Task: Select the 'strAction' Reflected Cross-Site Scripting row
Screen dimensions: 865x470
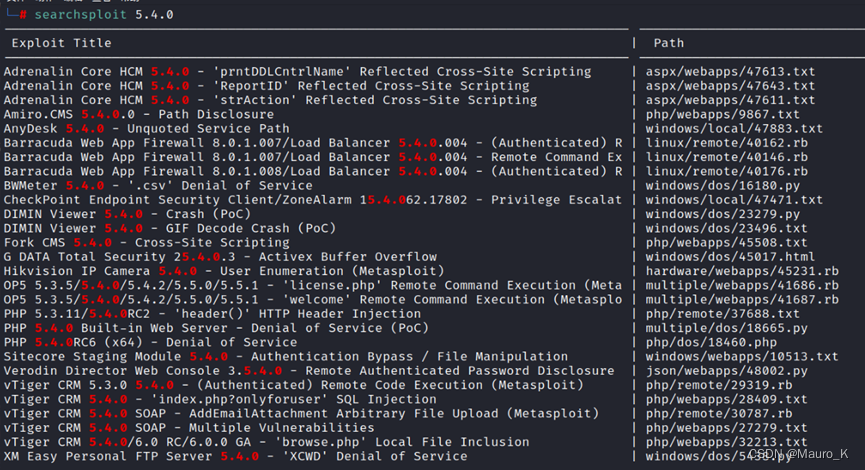Action: pos(270,100)
